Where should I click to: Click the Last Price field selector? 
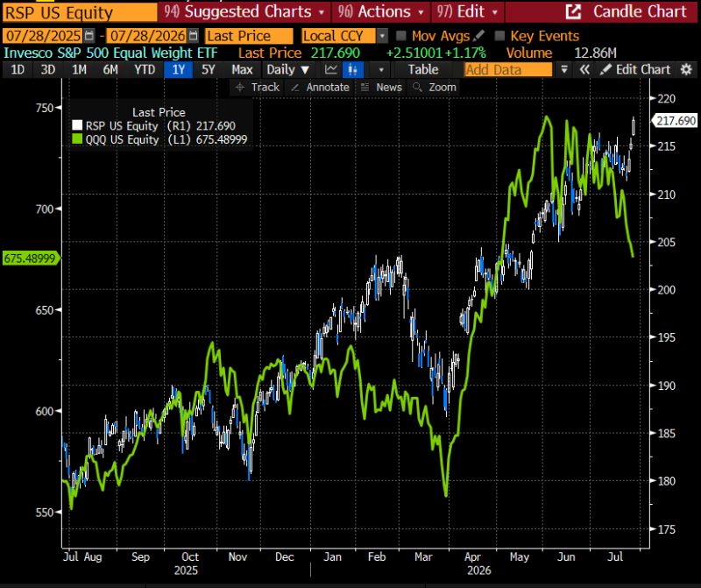click(249, 36)
